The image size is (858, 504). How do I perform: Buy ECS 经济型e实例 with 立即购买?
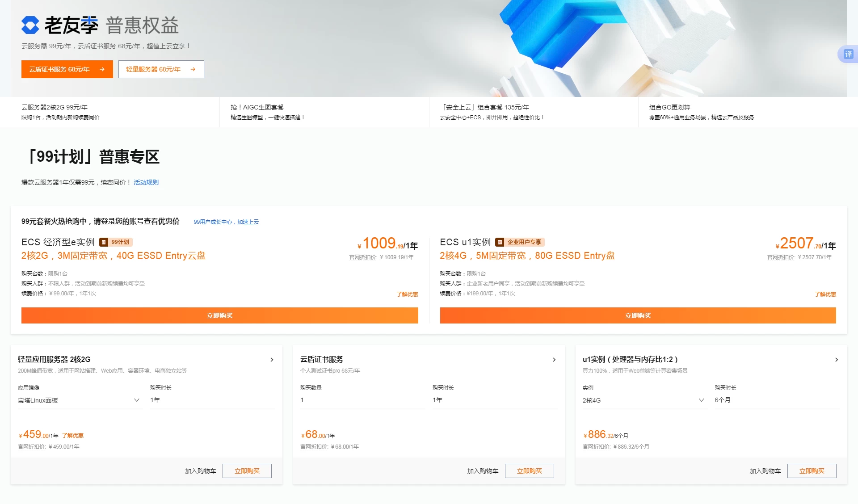pyautogui.click(x=219, y=315)
